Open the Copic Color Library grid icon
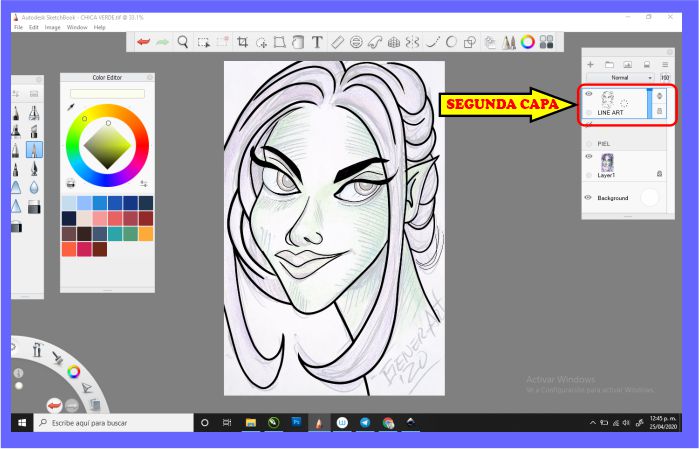This screenshot has height=449, width=699. pos(547,42)
